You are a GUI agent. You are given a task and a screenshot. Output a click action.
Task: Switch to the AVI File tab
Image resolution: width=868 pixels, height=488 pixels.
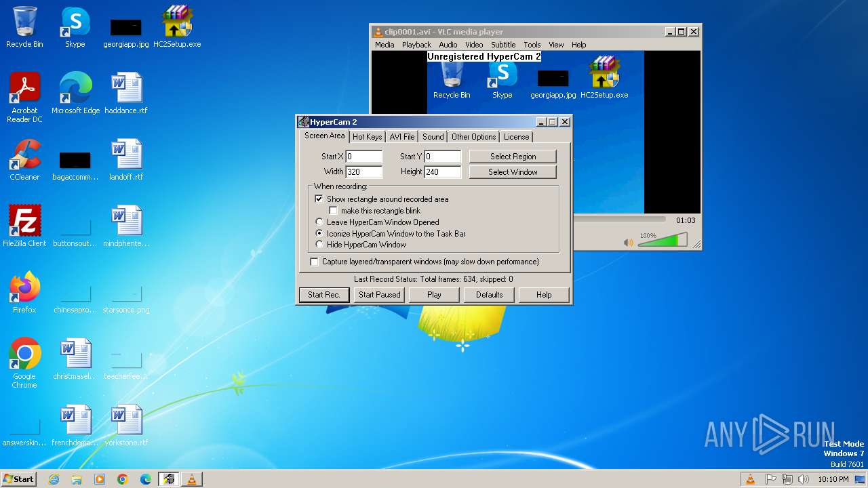tap(402, 137)
